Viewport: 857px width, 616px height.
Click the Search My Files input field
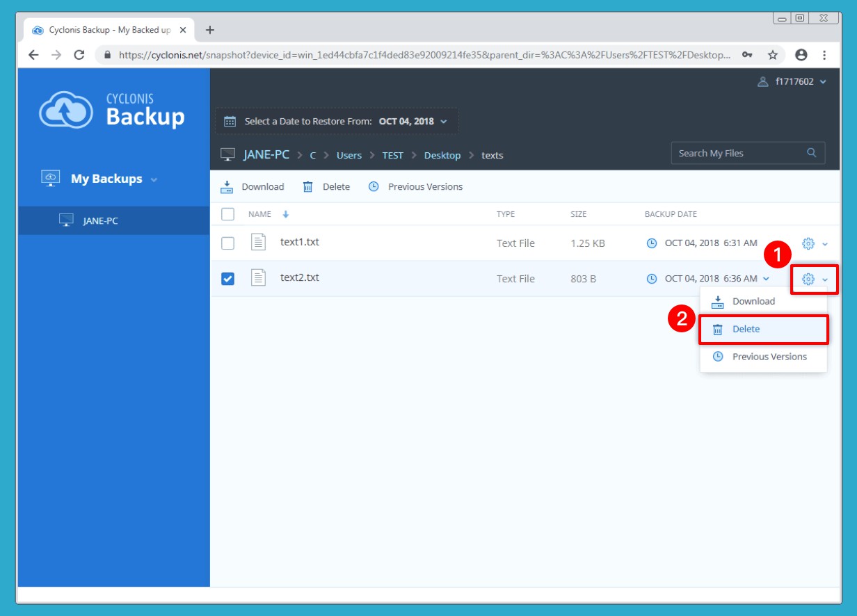coord(737,153)
